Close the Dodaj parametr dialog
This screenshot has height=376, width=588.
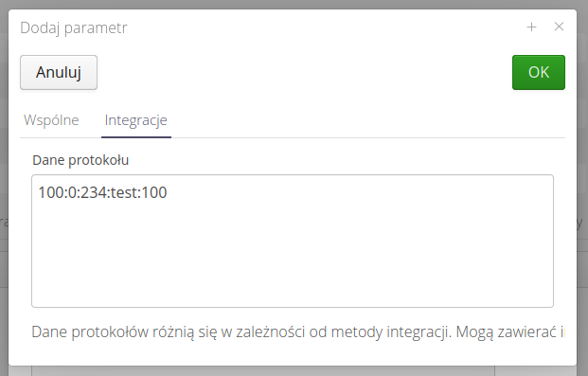pyautogui.click(x=559, y=27)
